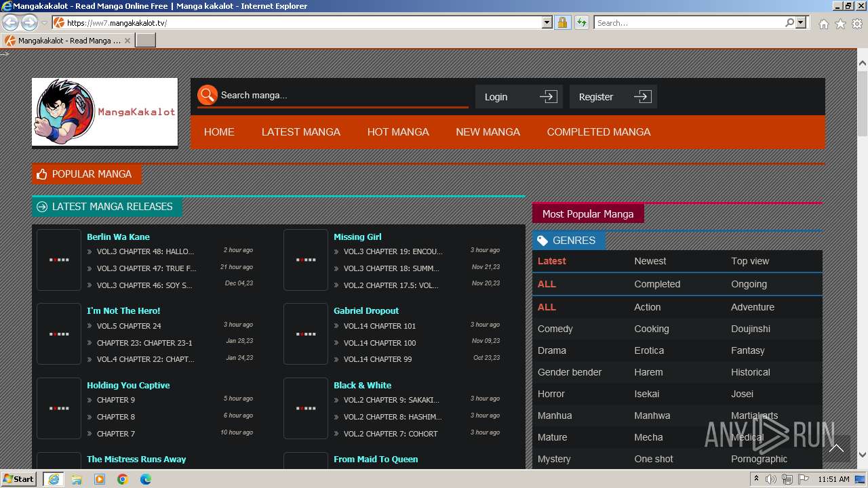Viewport: 868px width, 488px height.
Task: Select the Mangakakalot - Read Manga tab
Action: (68, 41)
